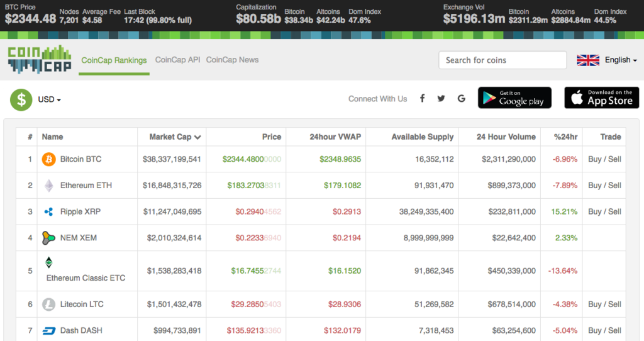Select the CoinCap Rankings tab

(x=114, y=60)
